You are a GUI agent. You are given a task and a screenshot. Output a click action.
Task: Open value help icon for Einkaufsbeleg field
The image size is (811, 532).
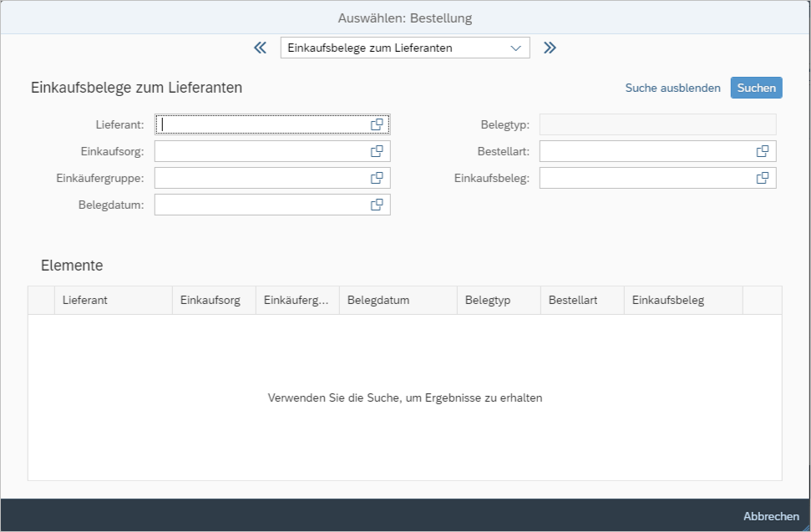click(x=762, y=178)
